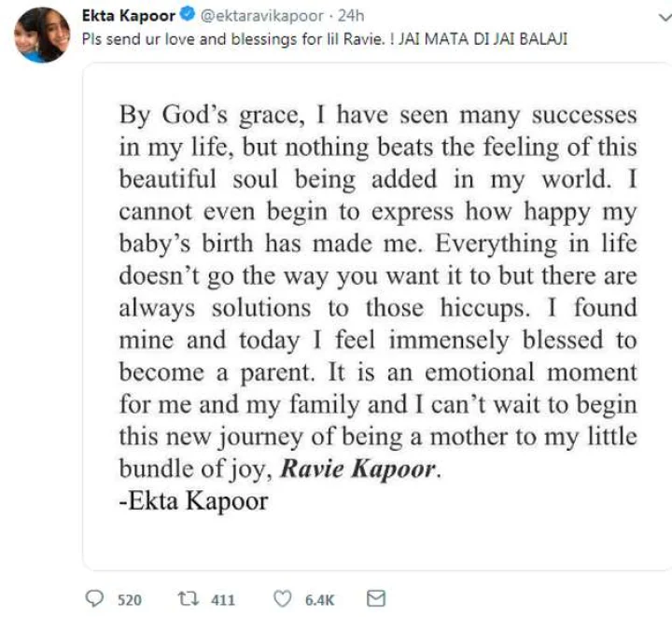
Task: Open Ekta Kapoor's profile picture
Action: [x=42, y=35]
